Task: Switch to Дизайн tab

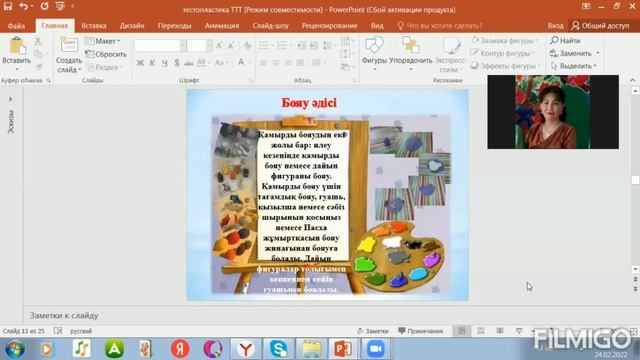Action: 132,26
